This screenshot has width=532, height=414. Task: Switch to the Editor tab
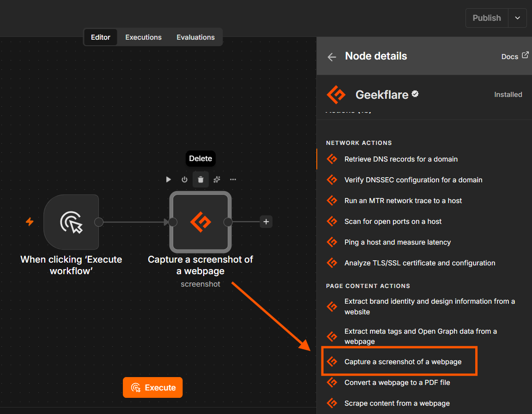click(100, 37)
